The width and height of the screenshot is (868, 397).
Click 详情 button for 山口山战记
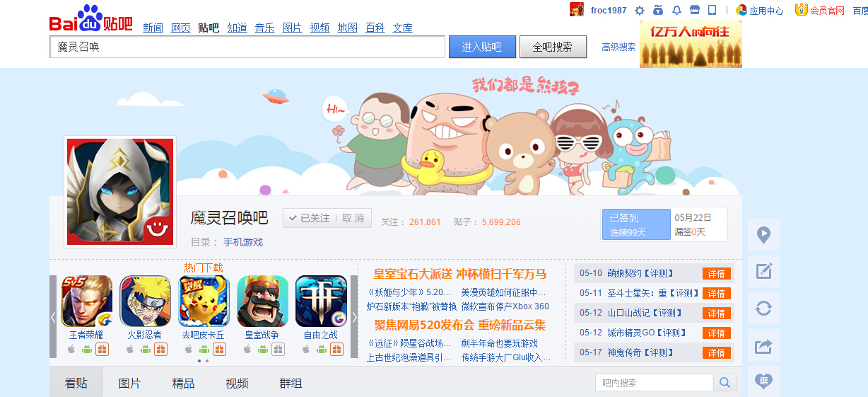(x=716, y=313)
